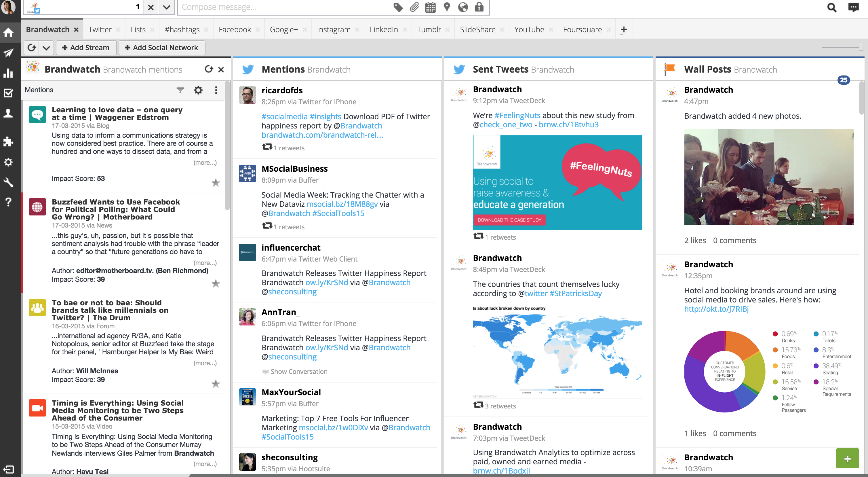Close the Brandwatch mentions stream

tap(221, 69)
